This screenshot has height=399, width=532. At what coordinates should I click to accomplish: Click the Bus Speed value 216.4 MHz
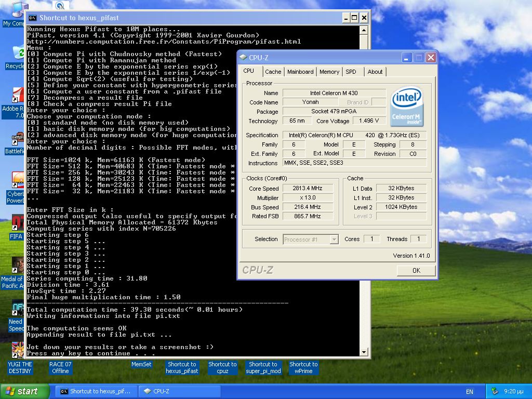pyautogui.click(x=308, y=207)
